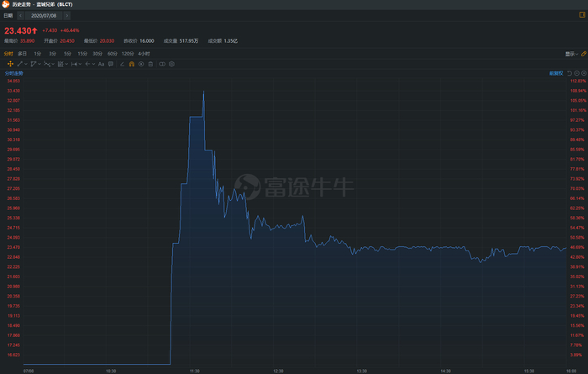588x374 pixels.
Task: Select the 30分 period tab
Action: [97, 54]
